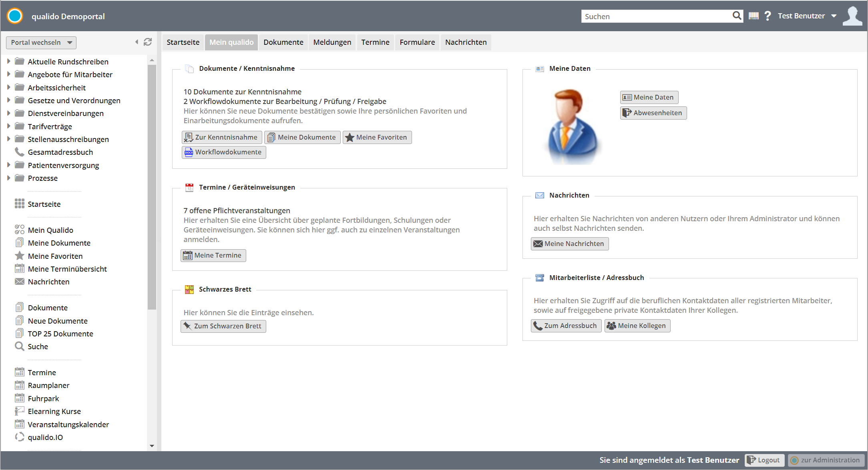Click Meine Favoriten button in panel
868x470 pixels.
pyautogui.click(x=377, y=137)
